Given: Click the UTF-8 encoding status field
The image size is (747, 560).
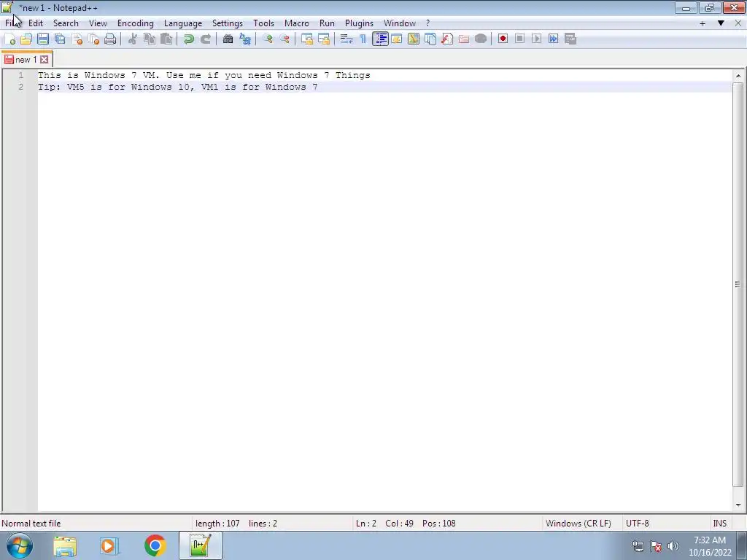Looking at the screenshot, I should pyautogui.click(x=638, y=524).
